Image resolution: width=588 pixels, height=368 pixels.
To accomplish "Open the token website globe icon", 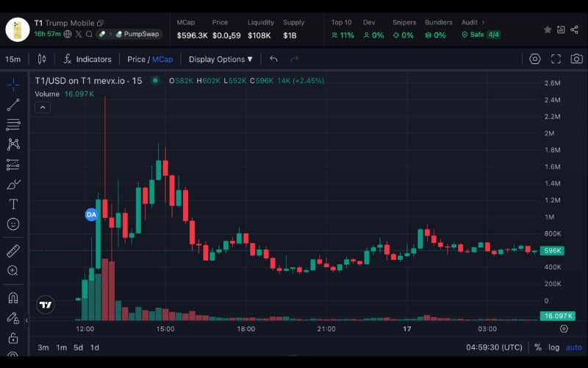I will tap(68, 34).
